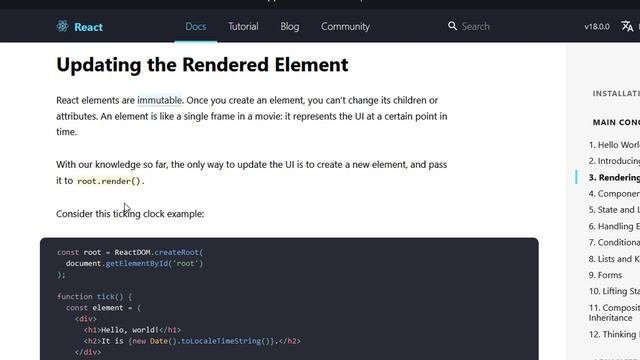The width and height of the screenshot is (640, 360).
Task: Expand the INSTALLATION sidebar section
Action: pos(616,93)
